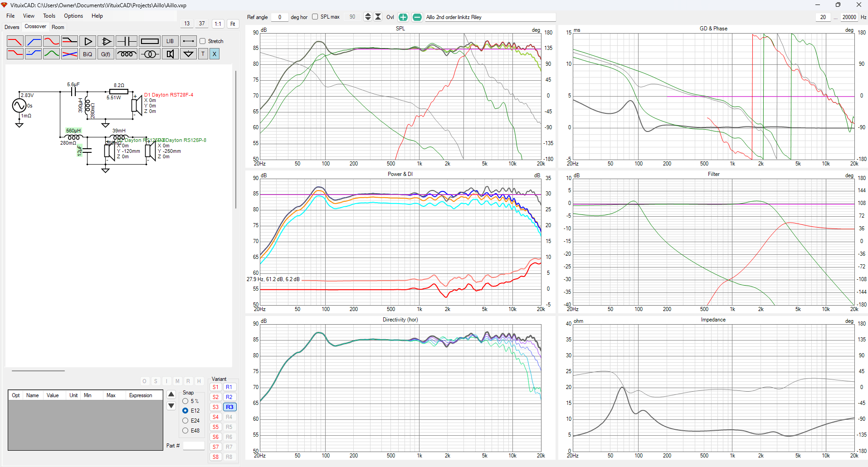The image size is (868, 467).
Task: Select the 5 % snap option
Action: 185,401
